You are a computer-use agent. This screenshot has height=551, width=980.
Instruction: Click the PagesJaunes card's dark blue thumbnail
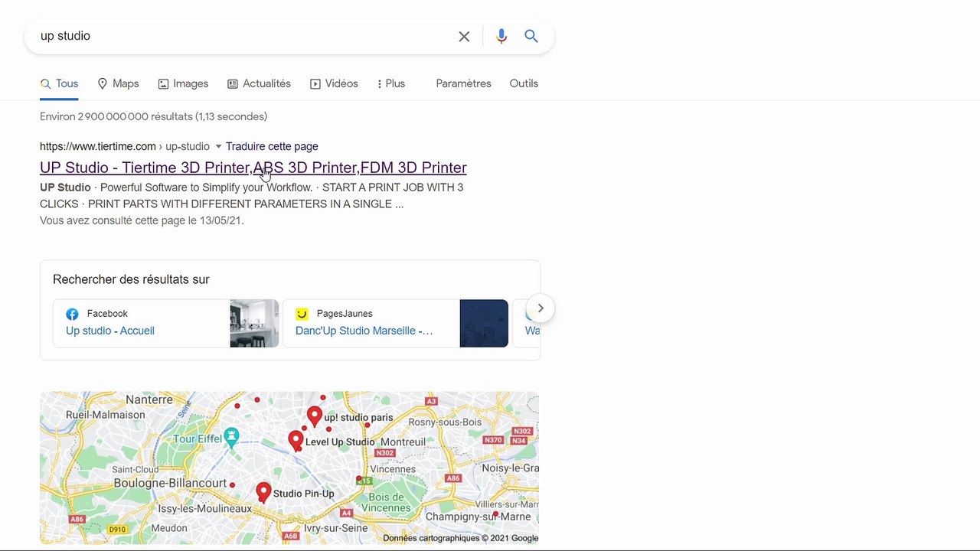pos(484,323)
